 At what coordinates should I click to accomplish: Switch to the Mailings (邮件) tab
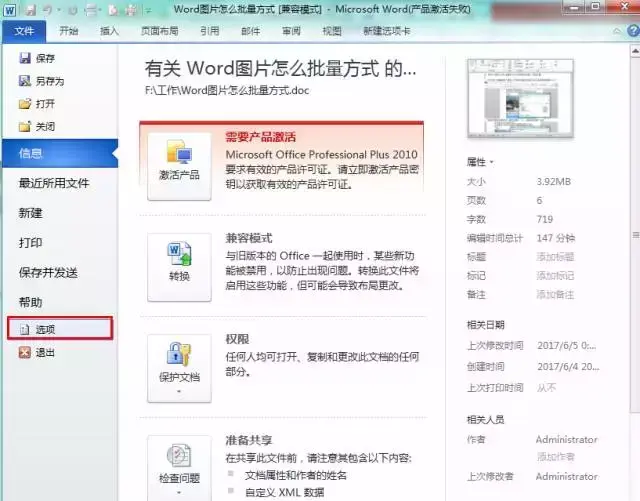point(251,31)
